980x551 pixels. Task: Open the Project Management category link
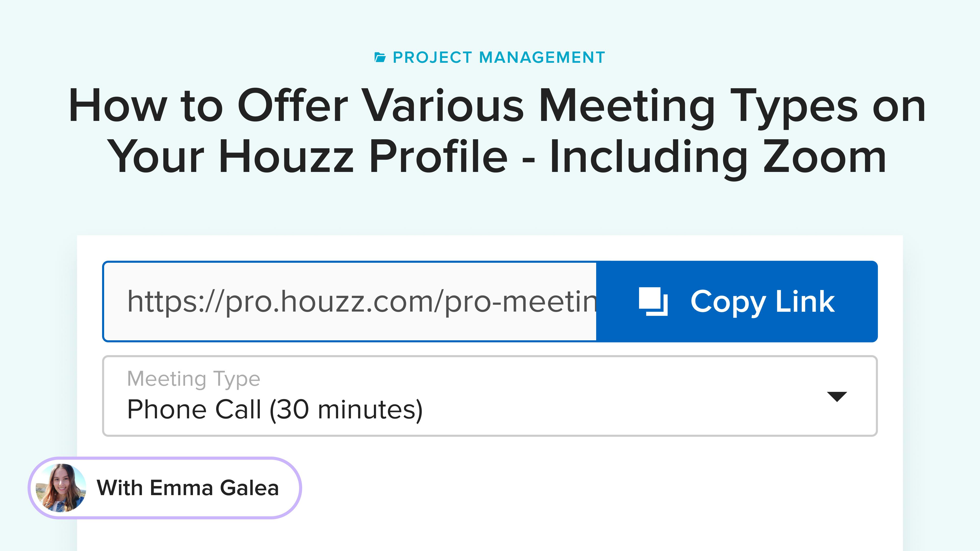490,57
